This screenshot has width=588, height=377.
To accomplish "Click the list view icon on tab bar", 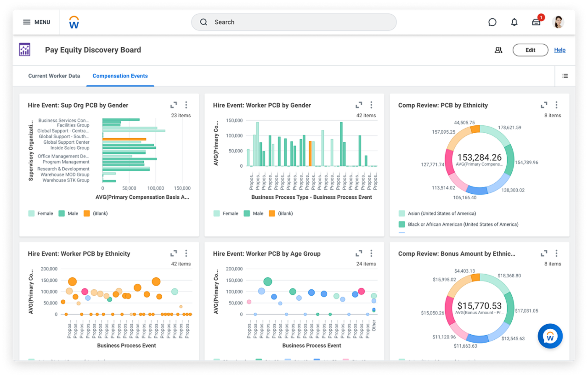I will [x=565, y=76].
